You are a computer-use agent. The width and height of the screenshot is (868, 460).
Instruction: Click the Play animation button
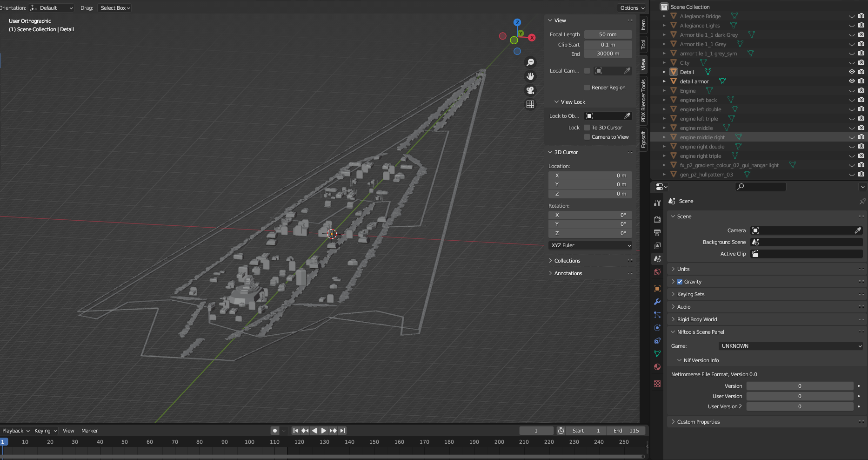coord(324,431)
